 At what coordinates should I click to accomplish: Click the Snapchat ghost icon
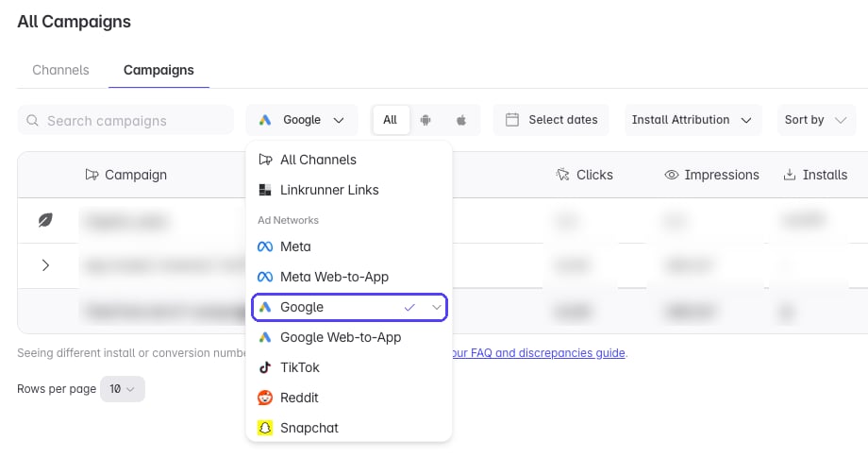coord(265,428)
